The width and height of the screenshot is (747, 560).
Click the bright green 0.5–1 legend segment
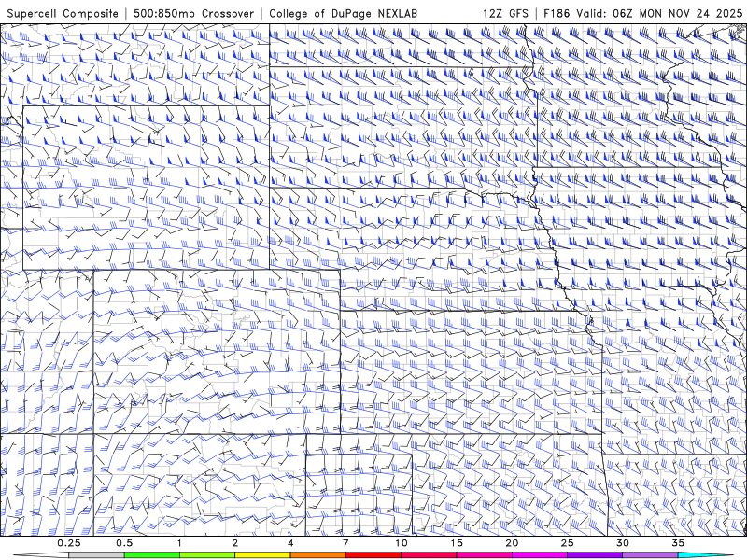click(151, 555)
